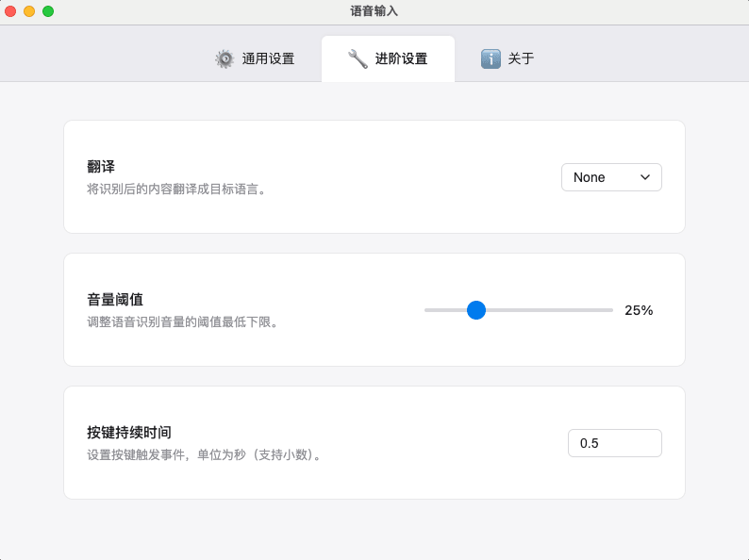
Task: Click the 音量阈值 setting title
Action: [x=115, y=300]
